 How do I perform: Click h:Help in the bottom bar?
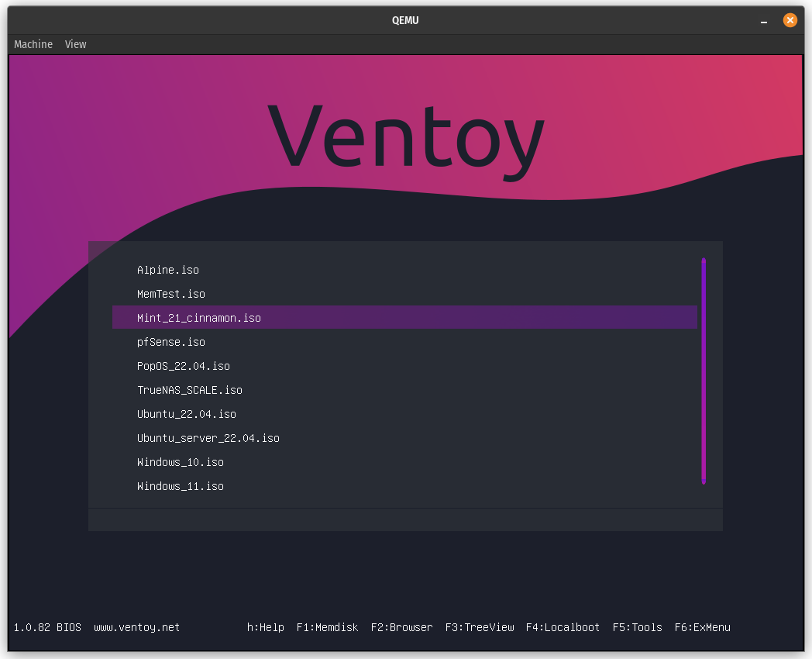[x=266, y=627]
